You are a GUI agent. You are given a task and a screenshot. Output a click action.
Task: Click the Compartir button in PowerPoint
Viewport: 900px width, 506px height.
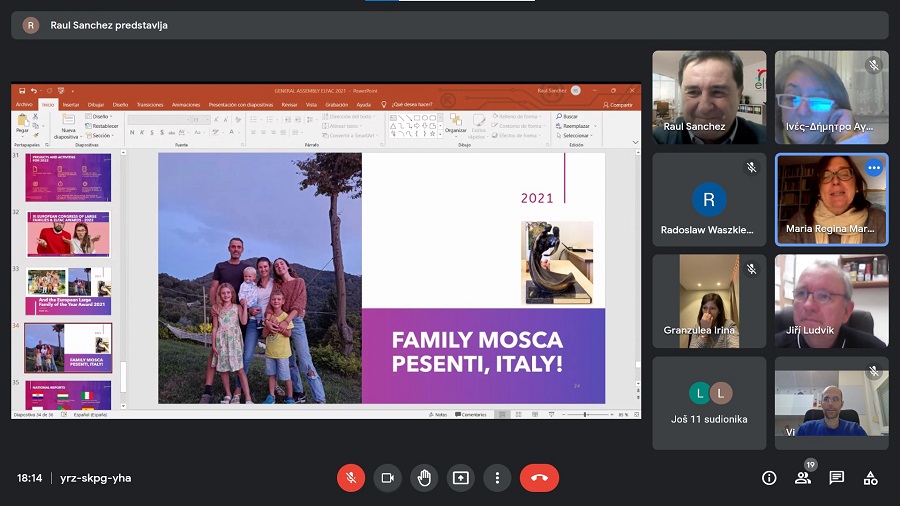tap(617, 104)
